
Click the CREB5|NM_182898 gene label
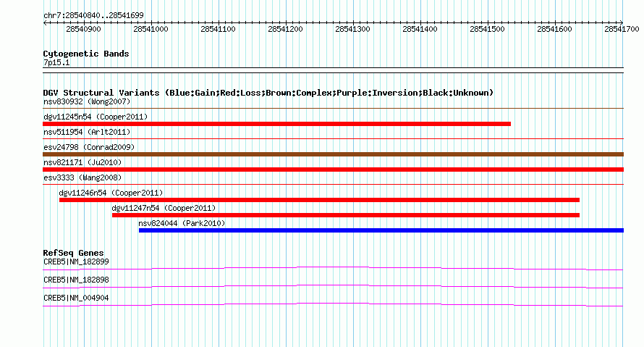(76, 280)
